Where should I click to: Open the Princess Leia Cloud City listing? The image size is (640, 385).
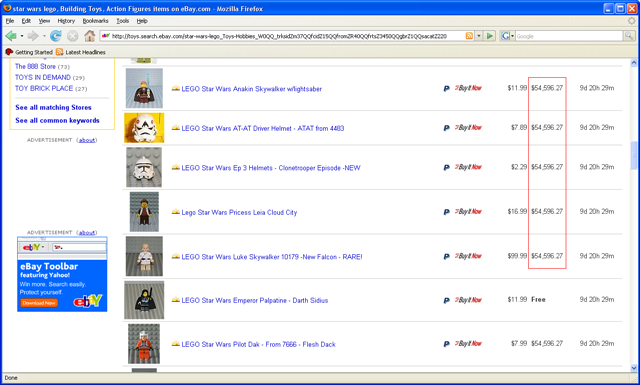coord(239,212)
